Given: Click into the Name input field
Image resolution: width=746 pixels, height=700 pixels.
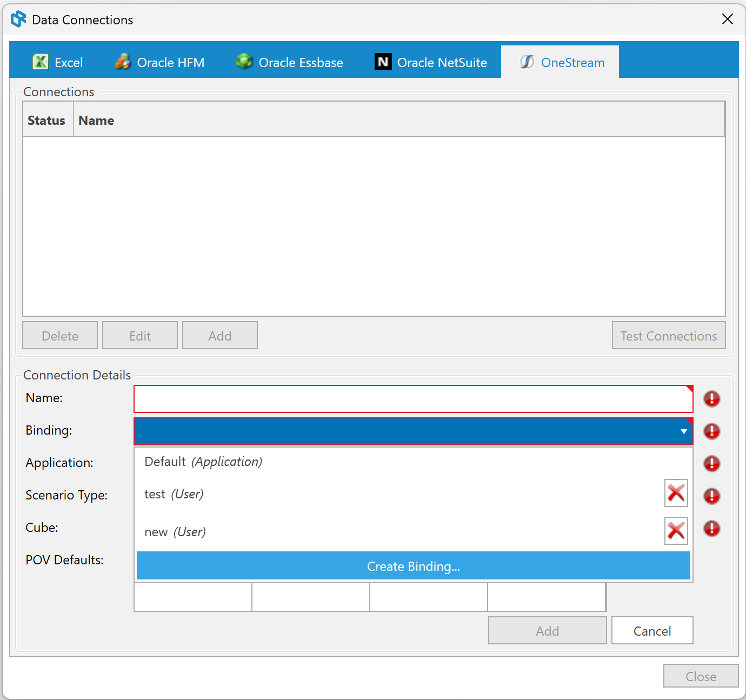Looking at the screenshot, I should click(414, 399).
